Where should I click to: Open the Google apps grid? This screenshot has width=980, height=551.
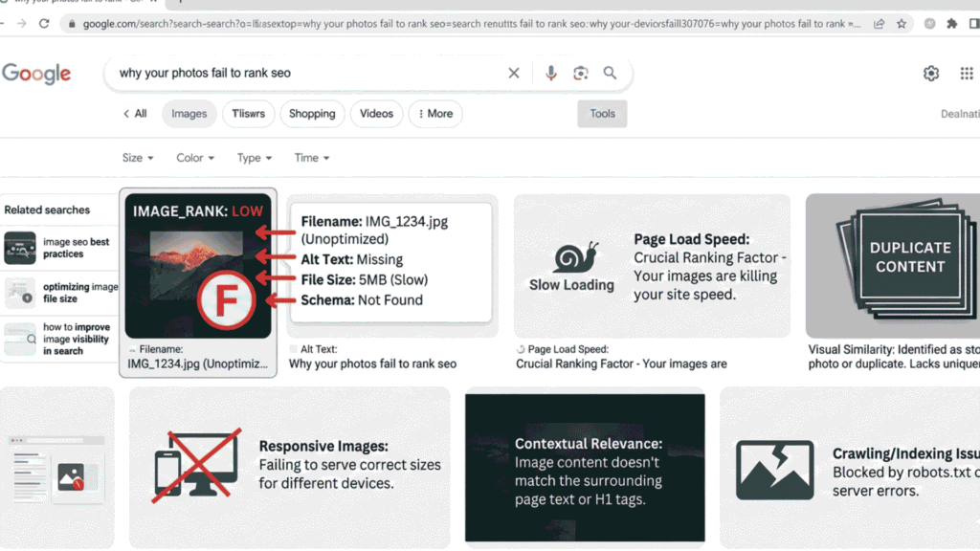[967, 74]
